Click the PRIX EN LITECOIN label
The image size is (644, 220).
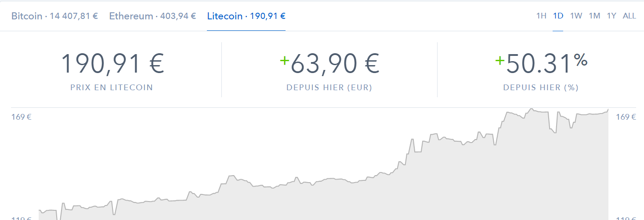click(112, 88)
